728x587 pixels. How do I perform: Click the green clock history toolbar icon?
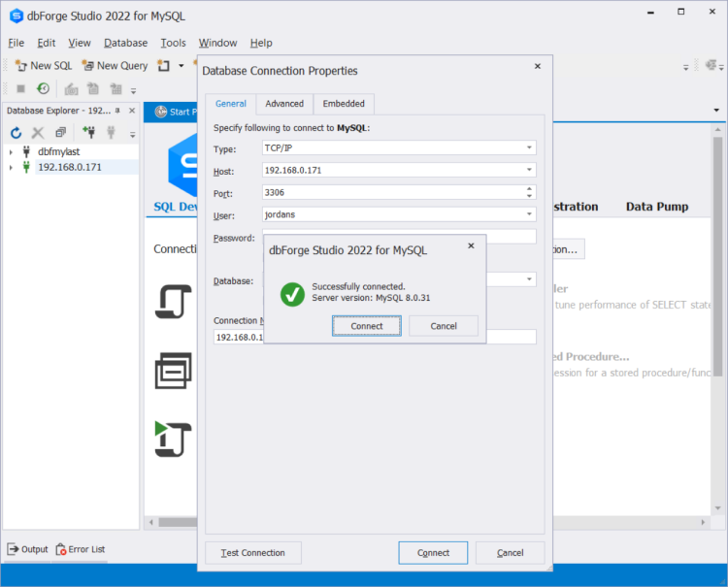coord(44,88)
